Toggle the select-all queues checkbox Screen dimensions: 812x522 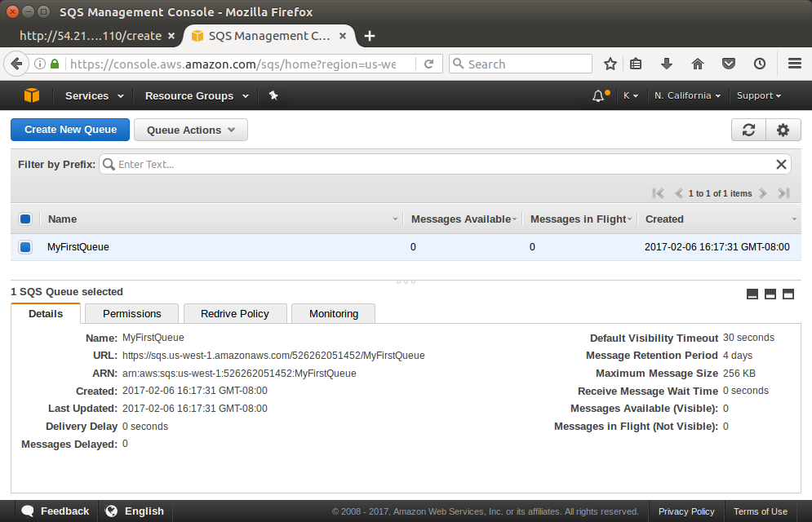click(x=24, y=219)
